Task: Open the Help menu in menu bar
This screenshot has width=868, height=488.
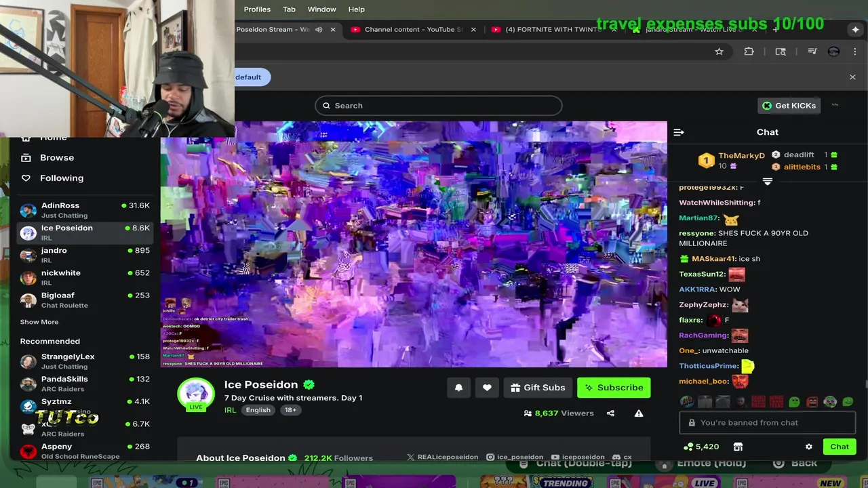Action: point(357,9)
